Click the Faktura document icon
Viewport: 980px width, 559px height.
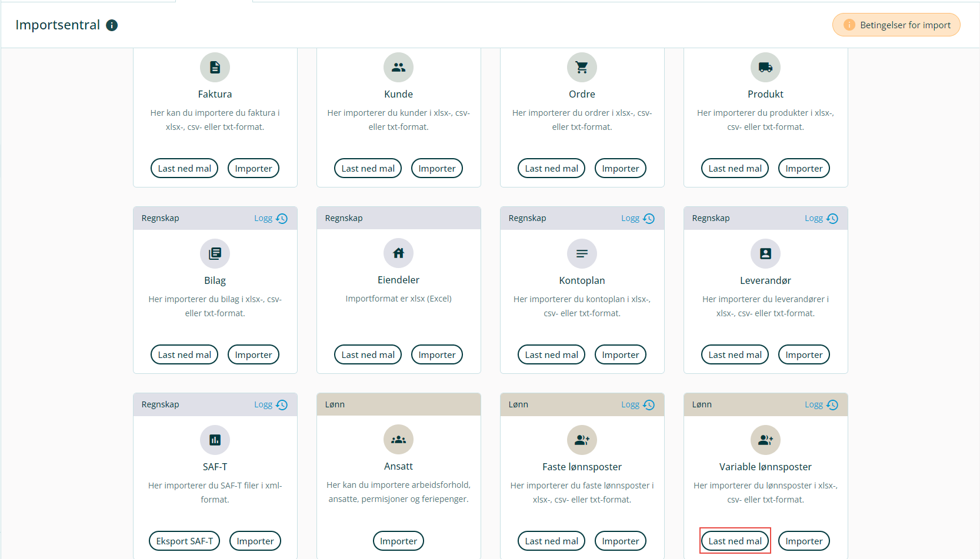pos(215,68)
